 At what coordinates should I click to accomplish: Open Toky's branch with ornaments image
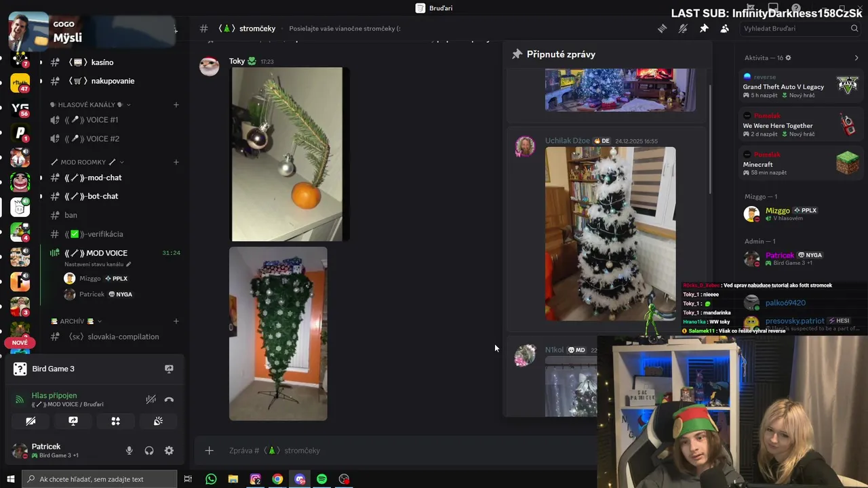pos(289,154)
